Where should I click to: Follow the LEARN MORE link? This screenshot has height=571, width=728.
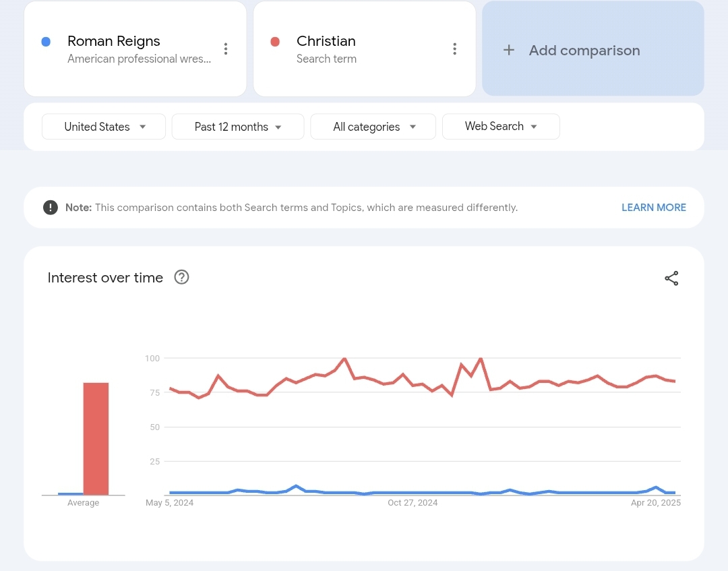653,208
